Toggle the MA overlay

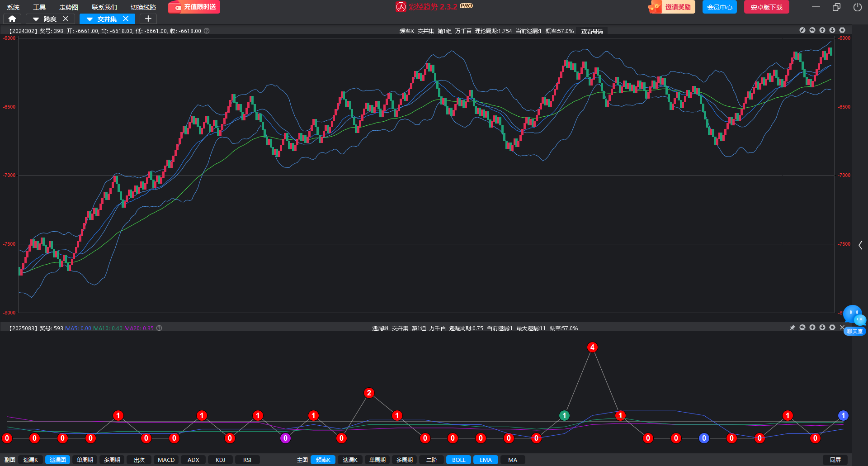coord(513,460)
